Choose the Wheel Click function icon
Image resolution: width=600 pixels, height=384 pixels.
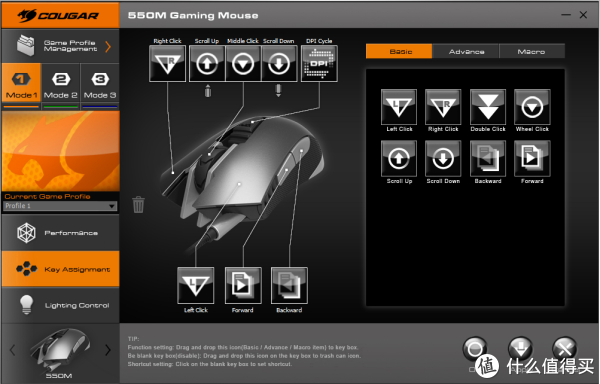[532, 107]
